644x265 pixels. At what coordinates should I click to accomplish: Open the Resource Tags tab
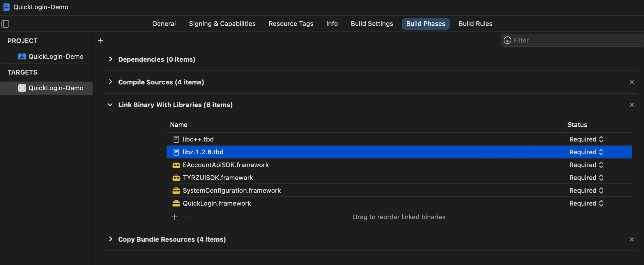[291, 24]
